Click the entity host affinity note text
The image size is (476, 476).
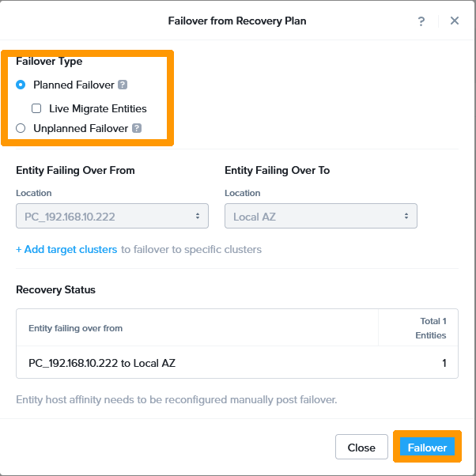click(x=176, y=399)
